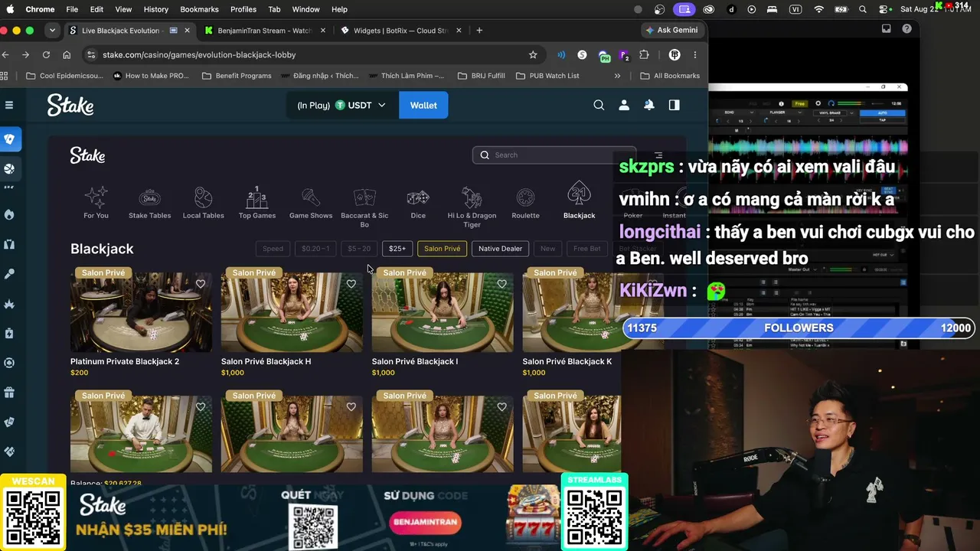Open the Đăng nhập bookmark

pos(320,76)
